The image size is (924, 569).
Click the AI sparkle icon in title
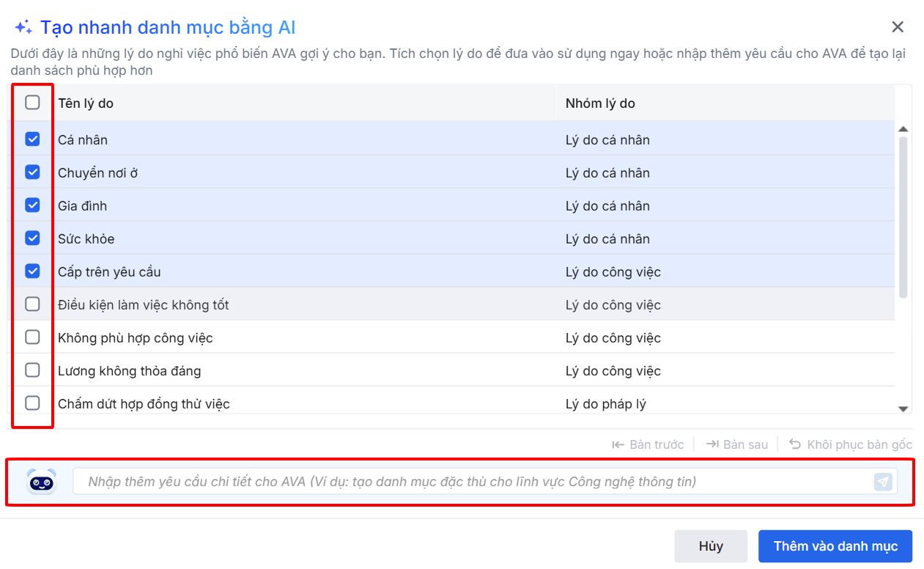pyautogui.click(x=23, y=28)
